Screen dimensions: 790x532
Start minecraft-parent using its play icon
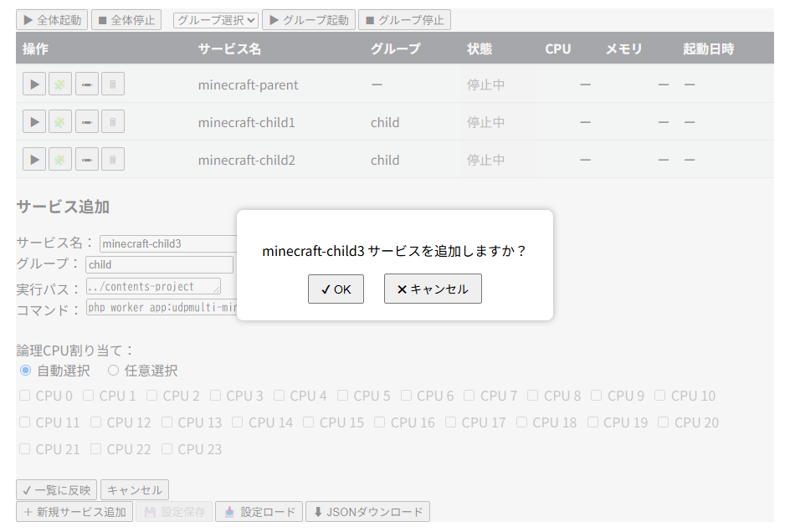(x=34, y=84)
